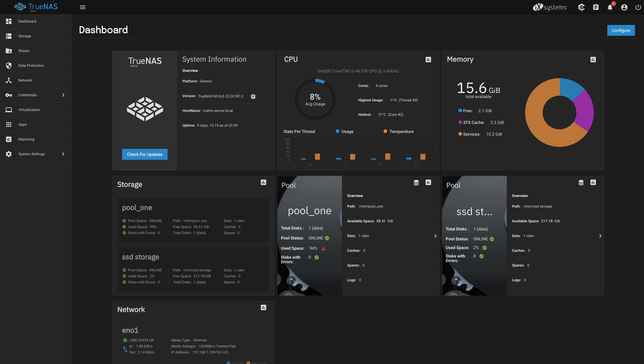Open the Network widget report icon
This screenshot has width=644, height=364.
263,307
